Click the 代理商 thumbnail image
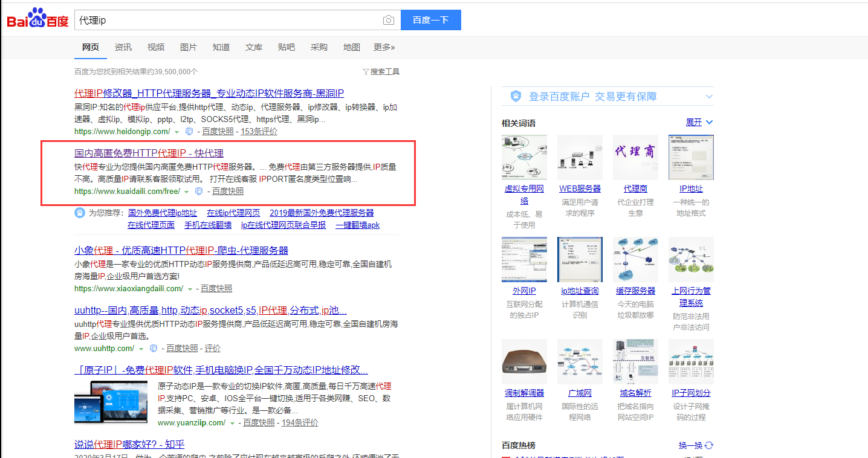868x458 pixels. [x=635, y=157]
